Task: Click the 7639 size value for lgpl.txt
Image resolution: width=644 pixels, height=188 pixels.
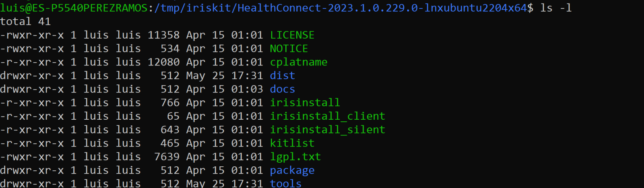Action: click(x=167, y=157)
